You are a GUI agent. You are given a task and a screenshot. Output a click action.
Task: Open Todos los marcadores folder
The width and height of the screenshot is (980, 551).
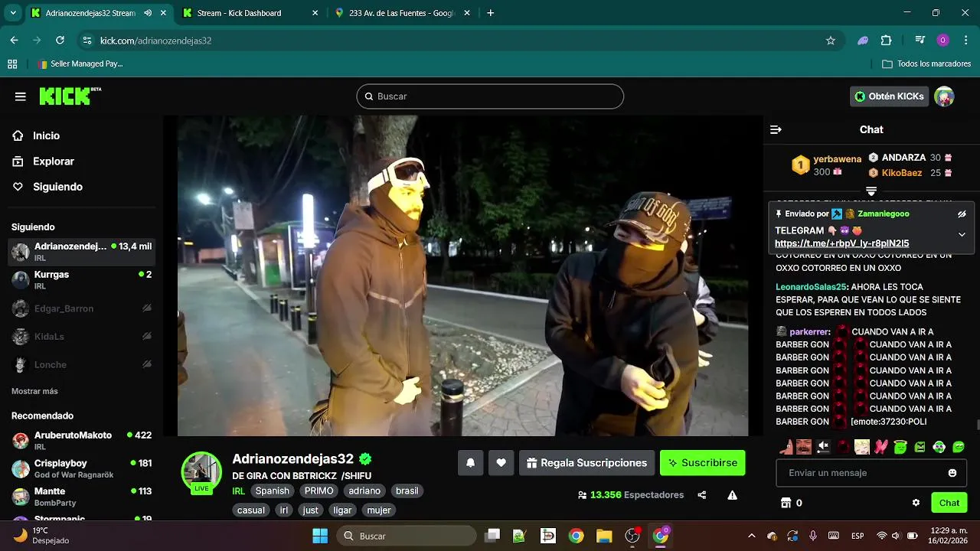click(x=926, y=64)
